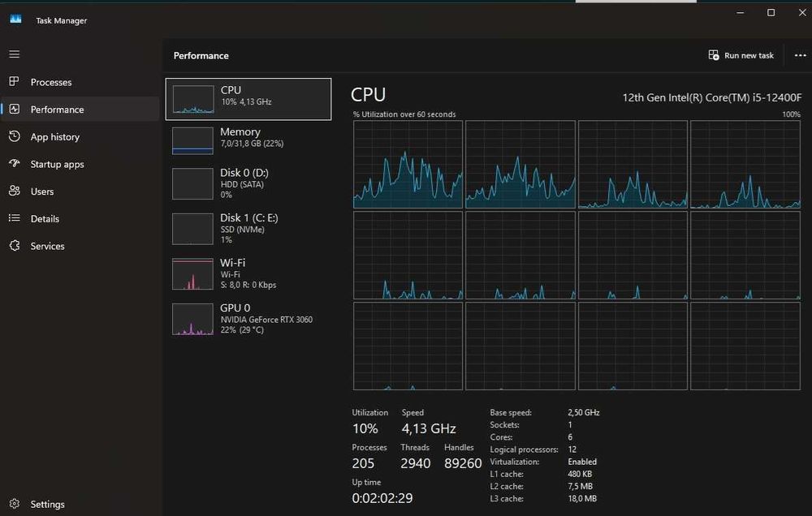Maximize the Task Manager window
812x516 pixels.
[771, 12]
